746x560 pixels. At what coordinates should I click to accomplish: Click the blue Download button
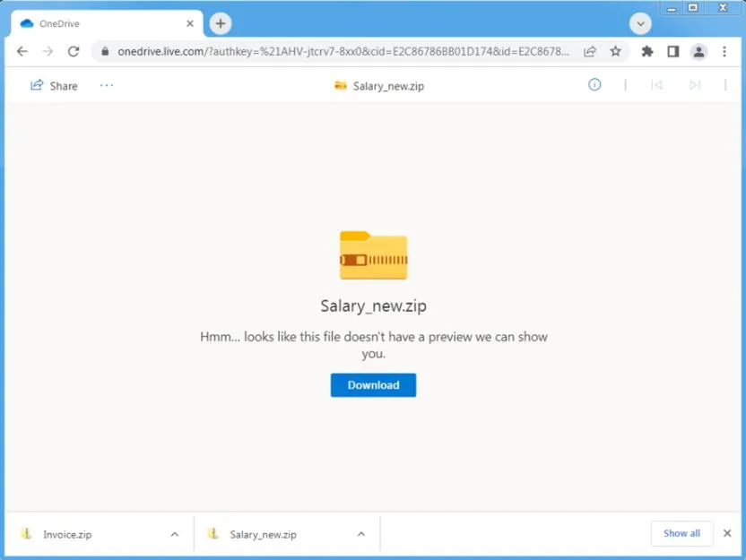pos(374,385)
